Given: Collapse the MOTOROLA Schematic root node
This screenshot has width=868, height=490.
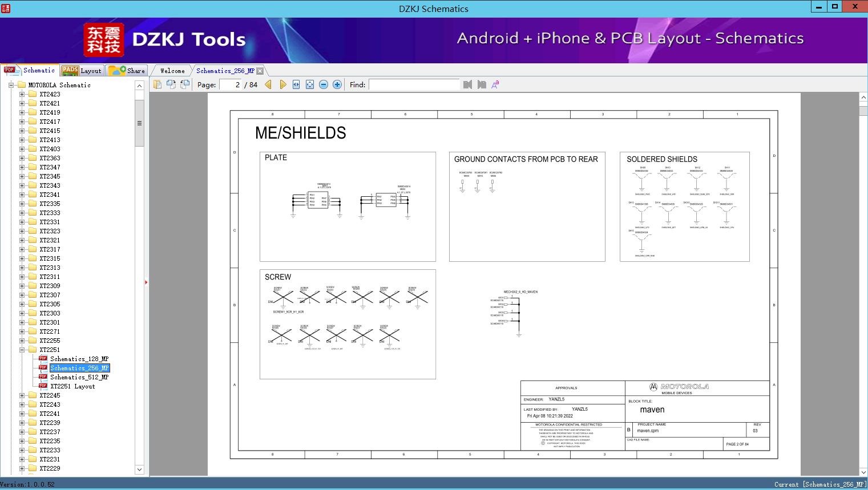Looking at the screenshot, I should pos(11,85).
